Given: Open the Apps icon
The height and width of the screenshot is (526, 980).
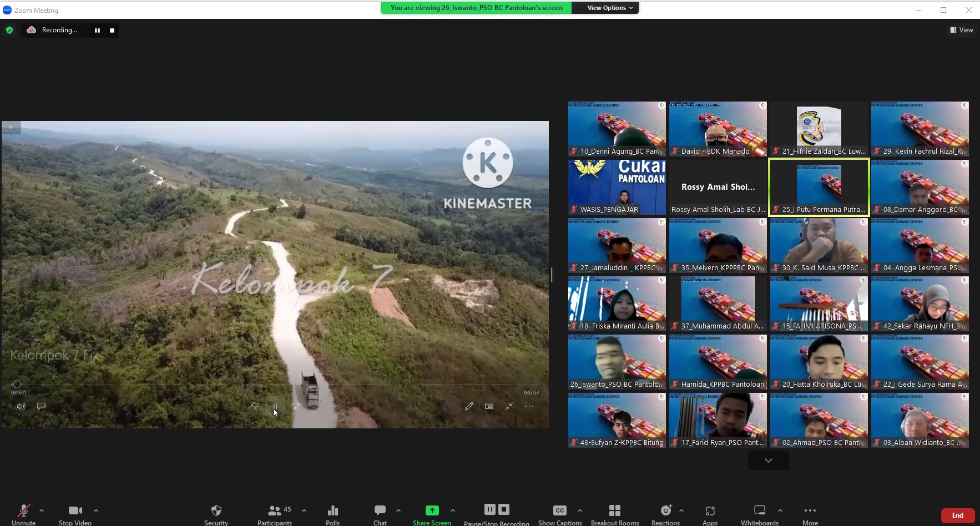Looking at the screenshot, I should coord(710,514).
